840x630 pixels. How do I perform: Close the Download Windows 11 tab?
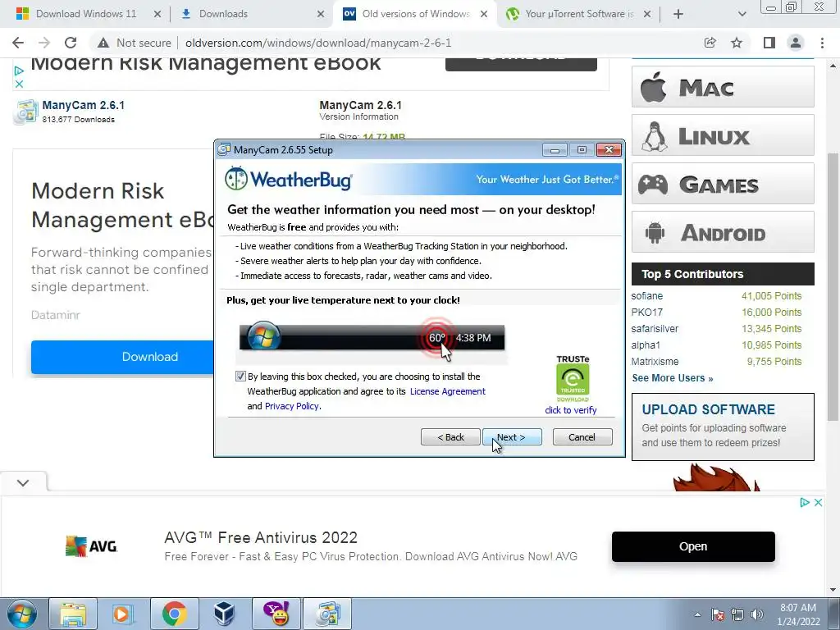157,14
